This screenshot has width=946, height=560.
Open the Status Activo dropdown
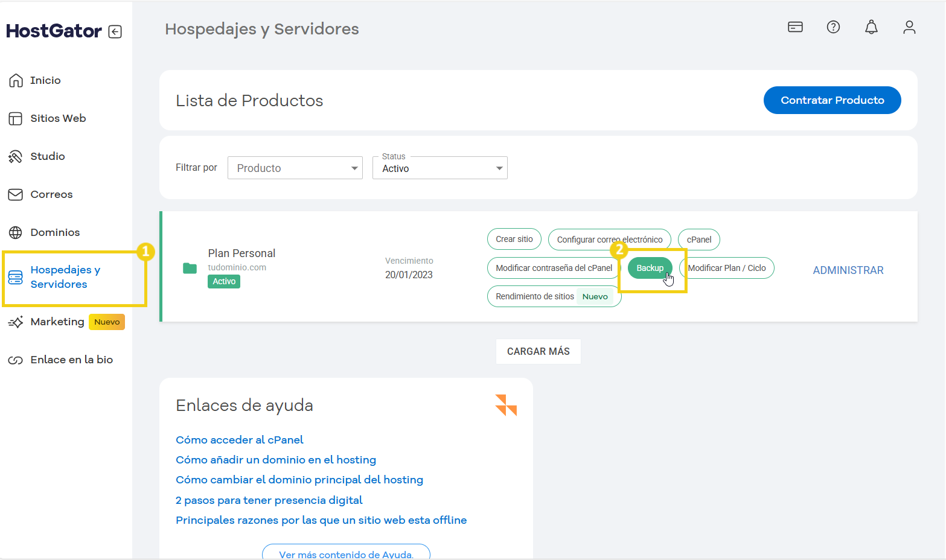tap(439, 168)
